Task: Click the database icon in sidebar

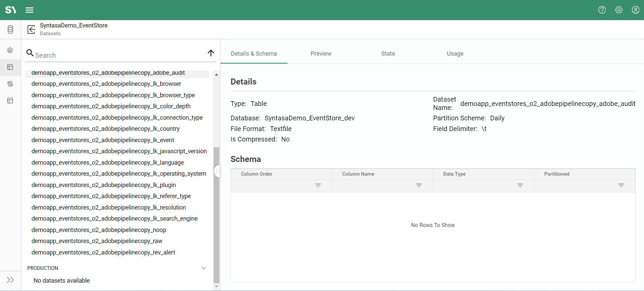Action: (x=10, y=30)
